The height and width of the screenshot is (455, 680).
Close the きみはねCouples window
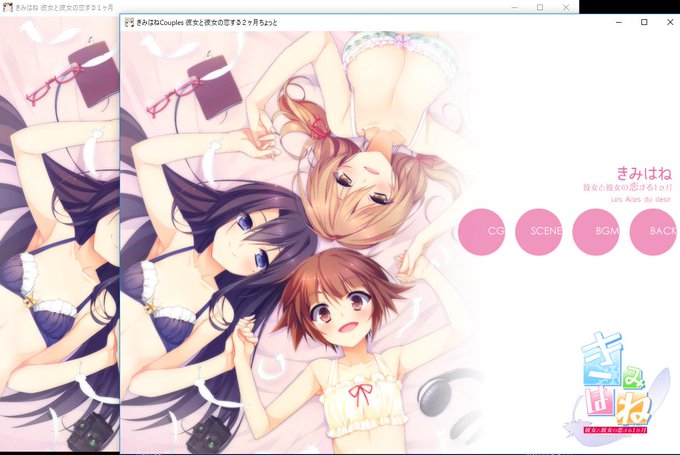click(670, 22)
